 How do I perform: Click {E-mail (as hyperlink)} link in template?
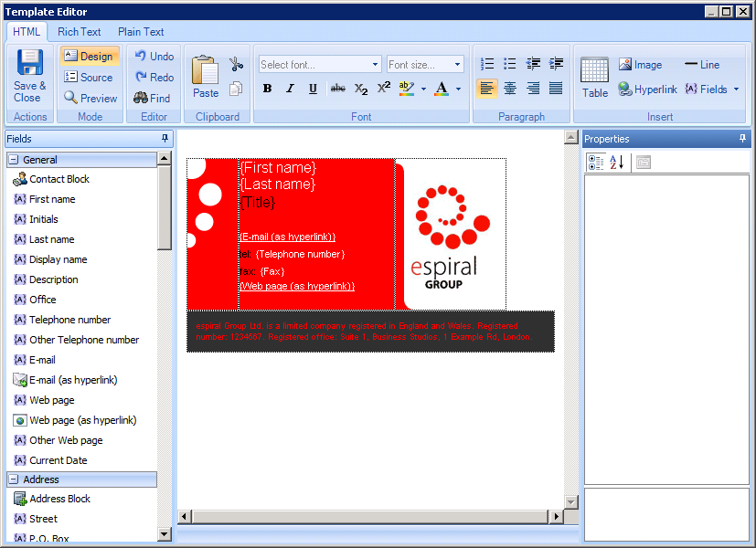[x=287, y=237]
